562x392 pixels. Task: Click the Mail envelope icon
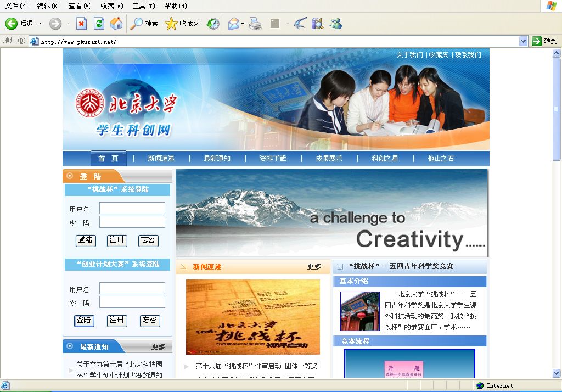coord(233,24)
